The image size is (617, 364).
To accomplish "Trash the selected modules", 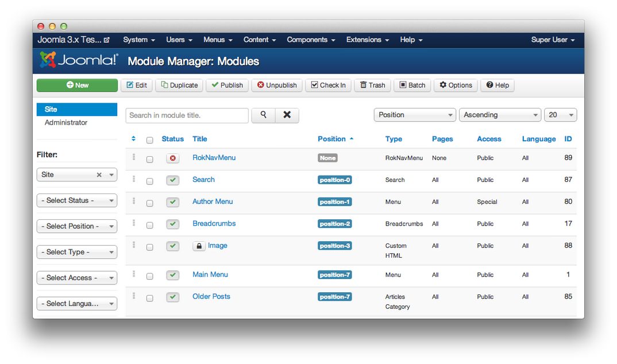I will (372, 85).
